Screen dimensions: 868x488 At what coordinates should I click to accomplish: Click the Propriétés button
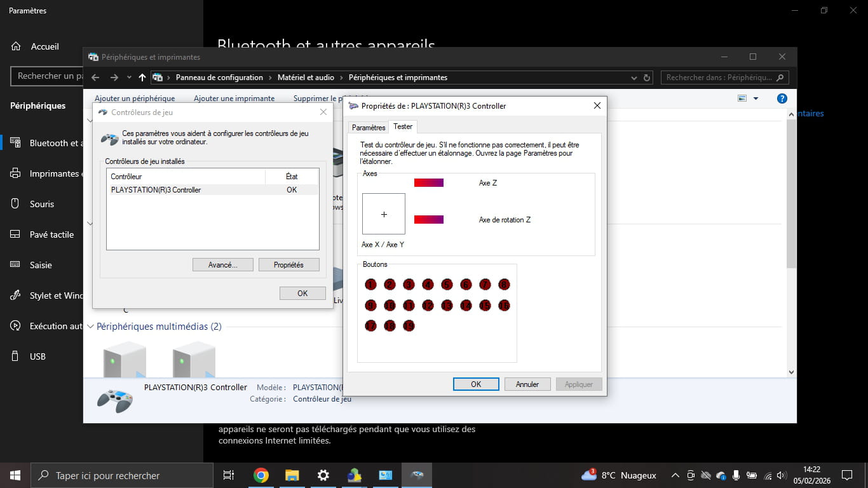point(288,265)
